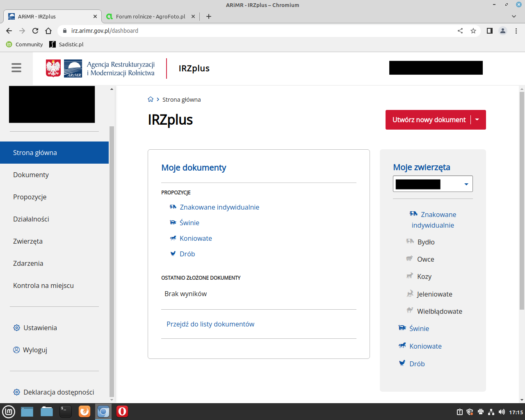Click the Utwórz nowy dokument button
This screenshot has height=420, width=525.
pyautogui.click(x=429, y=120)
